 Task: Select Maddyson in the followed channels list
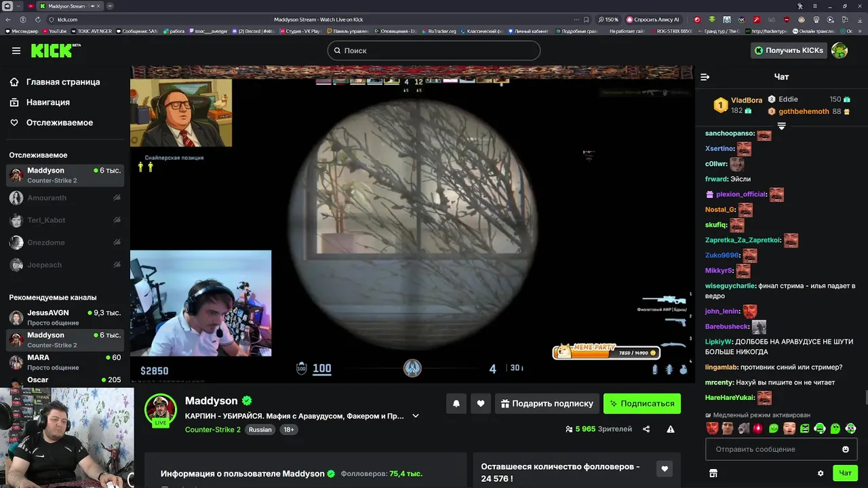pos(65,175)
